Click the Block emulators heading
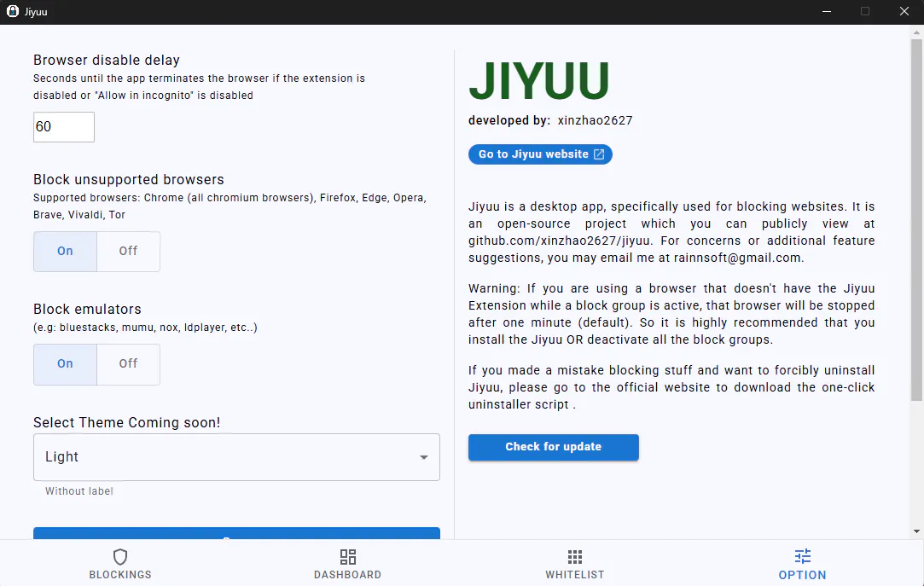Viewport: 924px width, 586px height. pos(87,309)
